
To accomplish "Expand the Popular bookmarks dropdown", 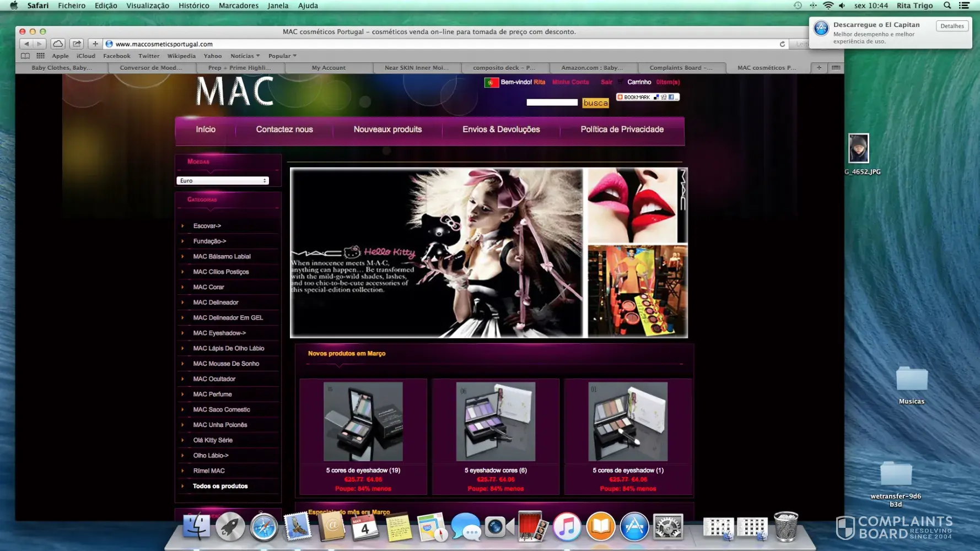I will 282,56.
